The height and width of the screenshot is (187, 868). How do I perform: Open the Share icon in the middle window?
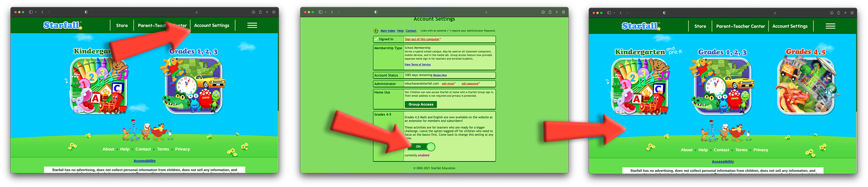click(x=550, y=12)
